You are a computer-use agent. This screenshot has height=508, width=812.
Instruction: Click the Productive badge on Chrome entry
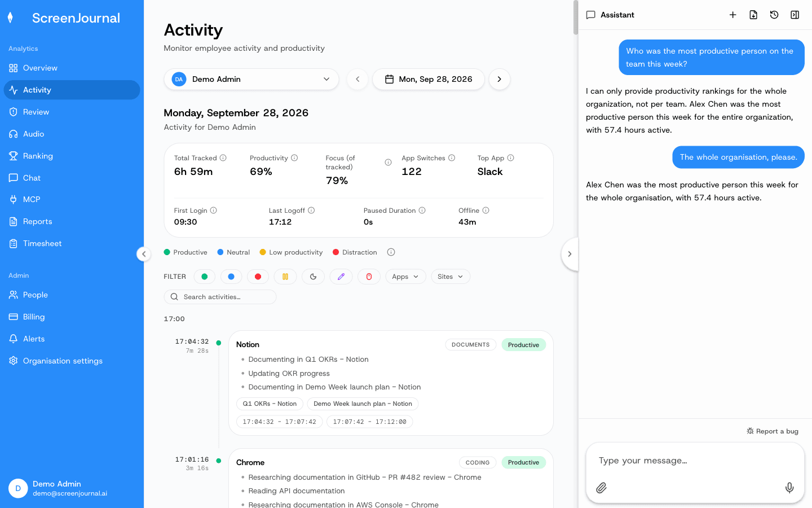[524, 462]
